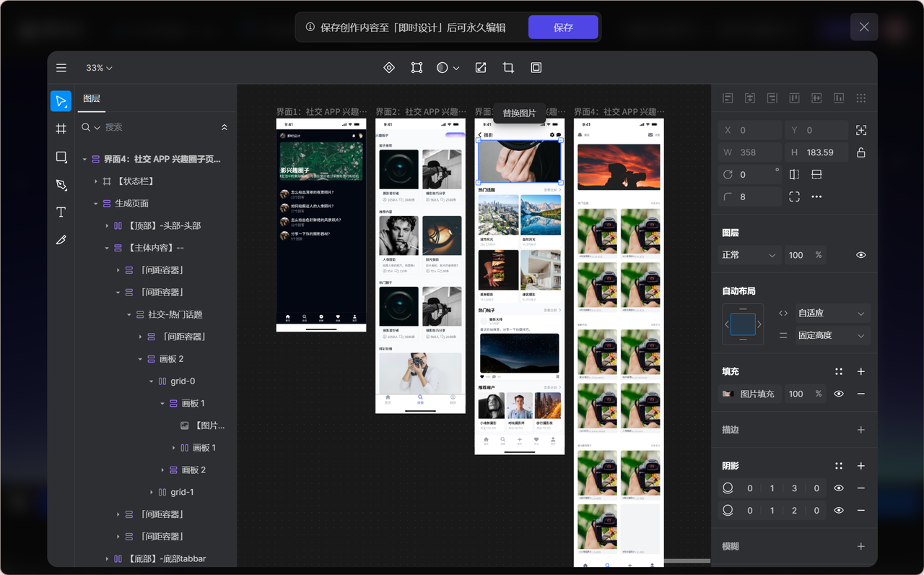Toggle layer visibility eye beside opacity 100

(860, 255)
